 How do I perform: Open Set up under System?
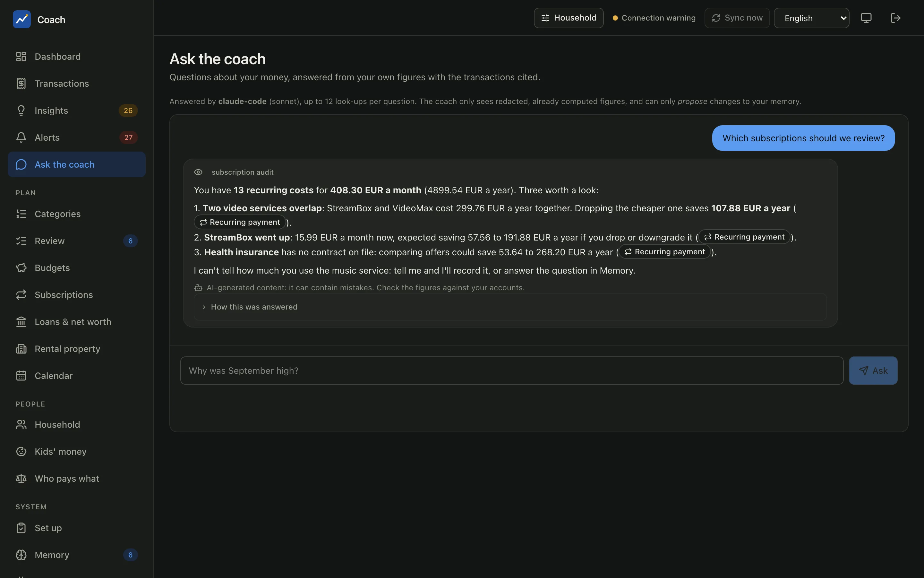coord(76,528)
